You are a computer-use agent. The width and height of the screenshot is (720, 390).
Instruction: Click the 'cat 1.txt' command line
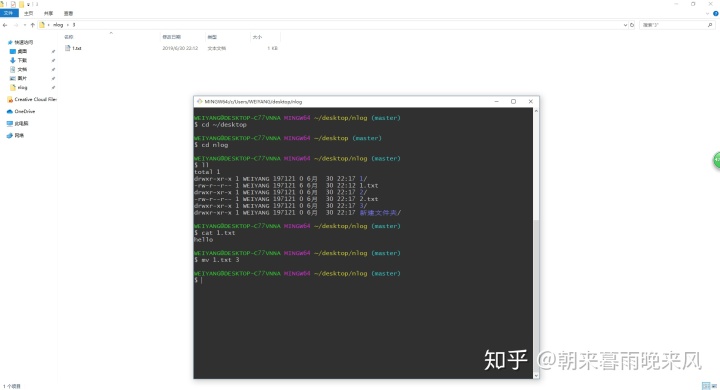[x=215, y=233]
